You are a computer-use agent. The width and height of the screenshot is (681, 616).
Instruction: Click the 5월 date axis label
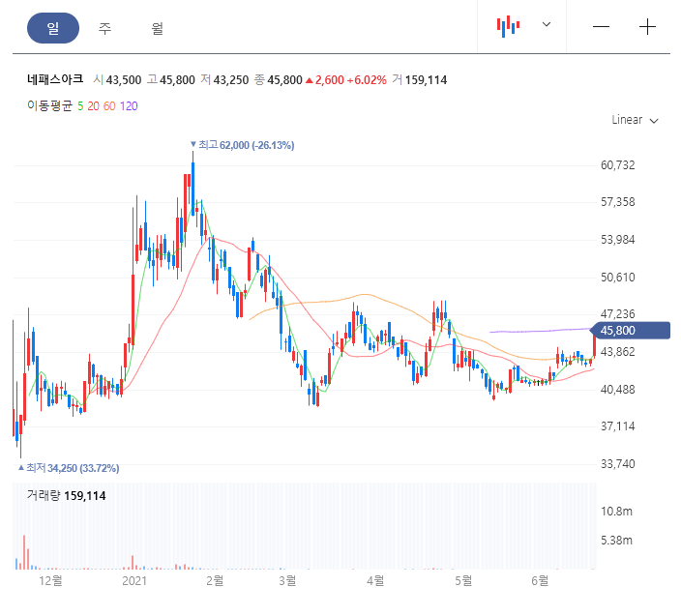(x=463, y=581)
